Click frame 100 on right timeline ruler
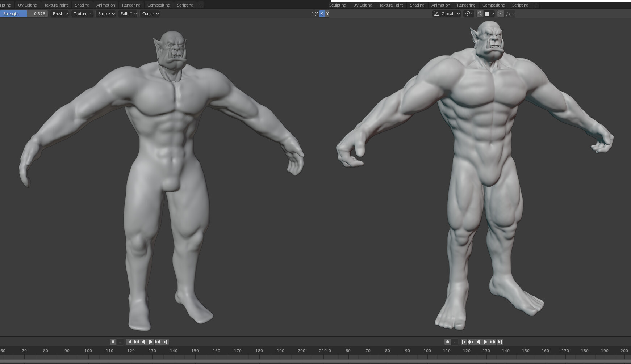This screenshot has height=364, width=631. click(x=427, y=351)
